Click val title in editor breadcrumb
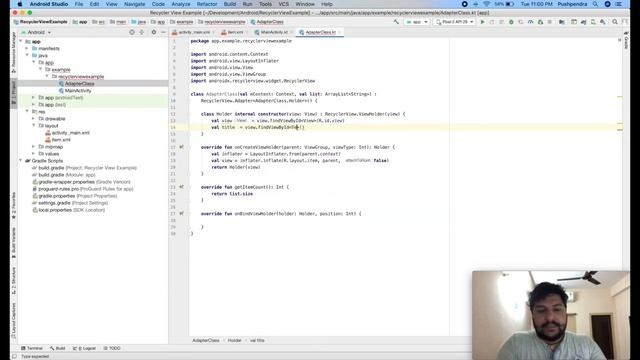The image size is (640, 360). [x=257, y=340]
